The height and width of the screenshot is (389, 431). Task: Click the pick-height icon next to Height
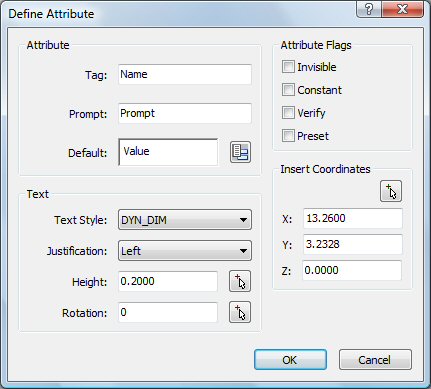pos(240,281)
